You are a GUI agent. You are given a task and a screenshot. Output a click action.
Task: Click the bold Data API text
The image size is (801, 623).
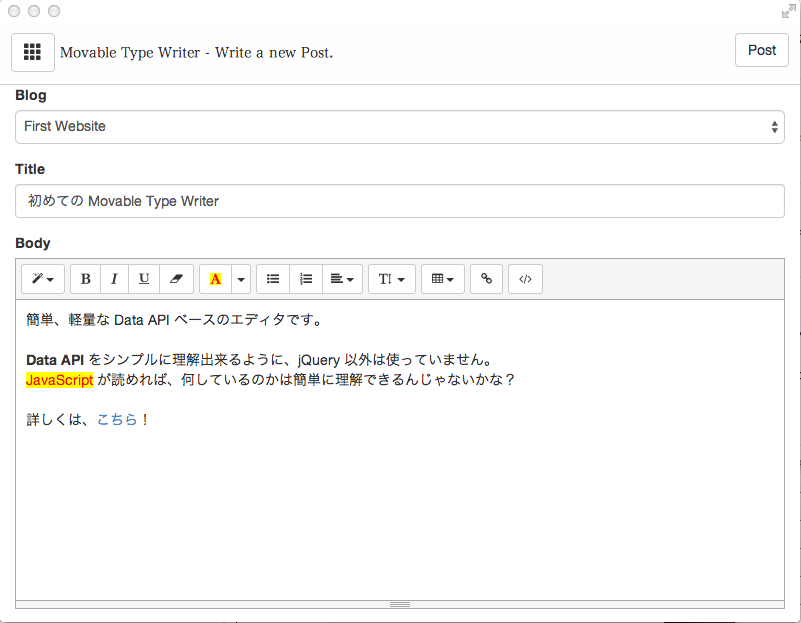55,360
